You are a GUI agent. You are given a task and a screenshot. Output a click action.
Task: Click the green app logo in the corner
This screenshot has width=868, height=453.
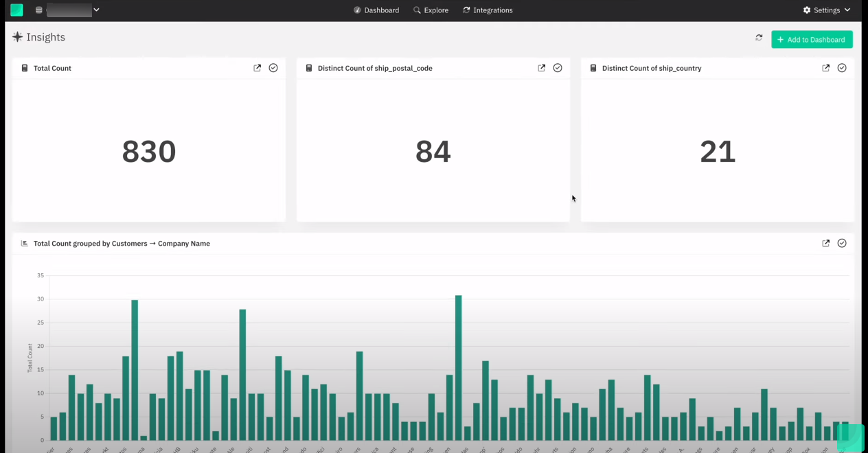16,10
